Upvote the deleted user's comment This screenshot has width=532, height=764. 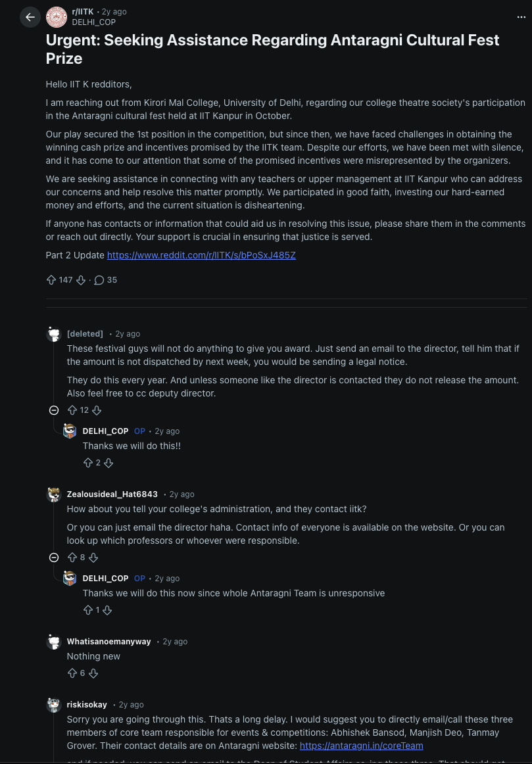point(72,410)
